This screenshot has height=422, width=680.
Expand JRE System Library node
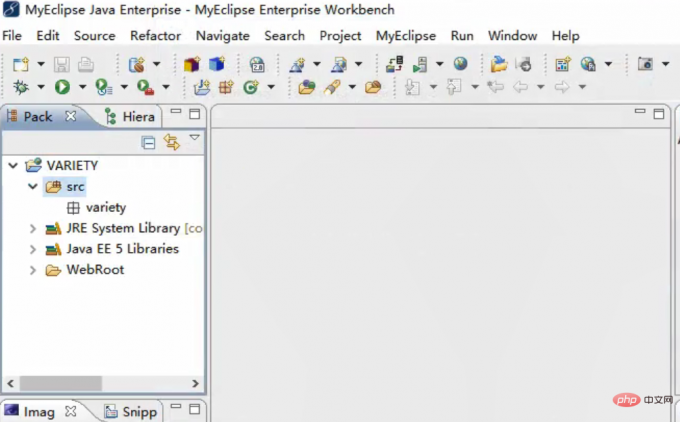tap(33, 228)
